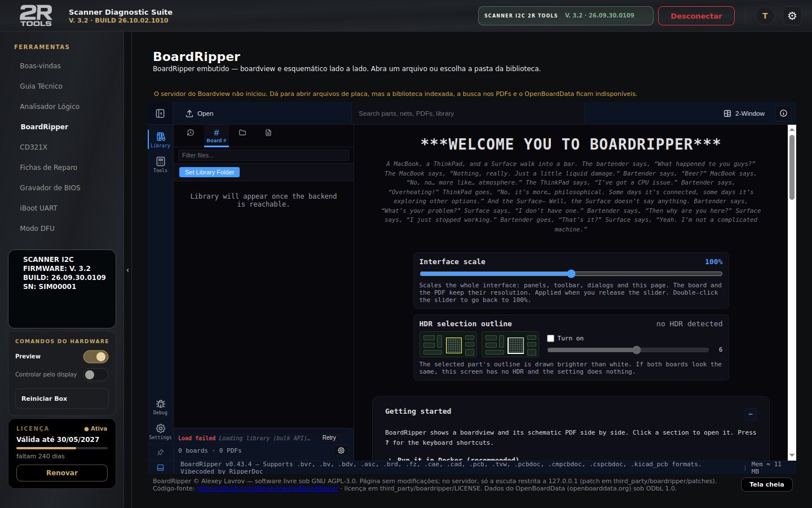812x508 pixels.
Task: Click the pin icon below Settings
Action: tap(160, 452)
